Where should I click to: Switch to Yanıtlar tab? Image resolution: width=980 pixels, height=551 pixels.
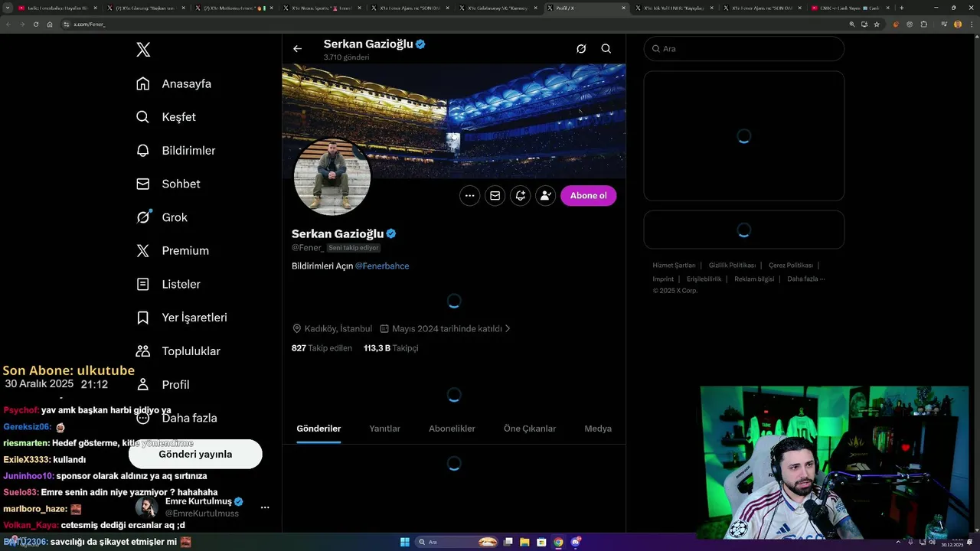point(384,429)
